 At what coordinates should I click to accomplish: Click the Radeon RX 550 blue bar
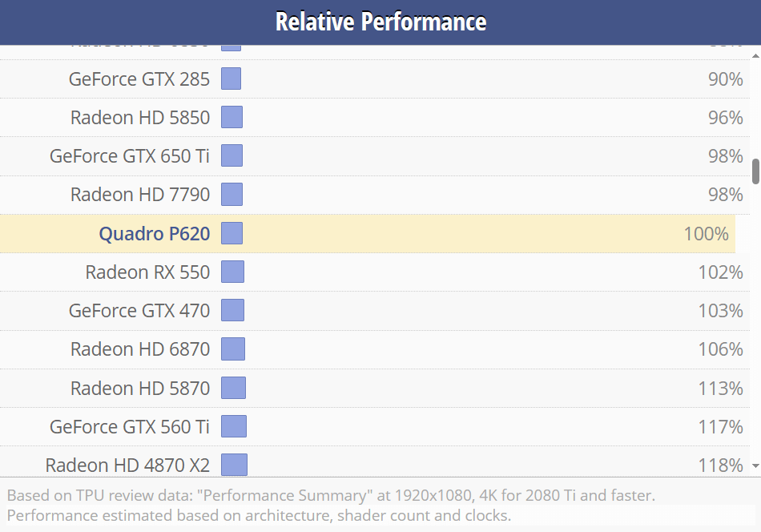(x=232, y=272)
